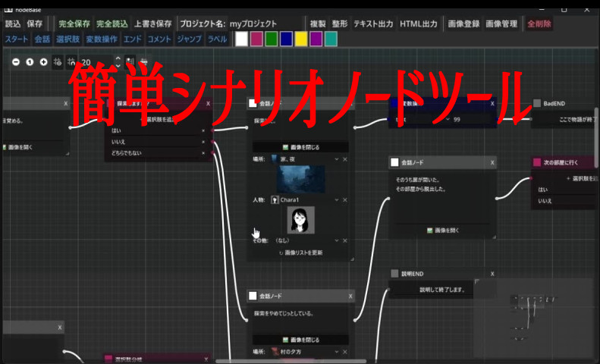Screen dimensions: 600x364
Task: Close the 説明END node with X
Action: pos(492,274)
